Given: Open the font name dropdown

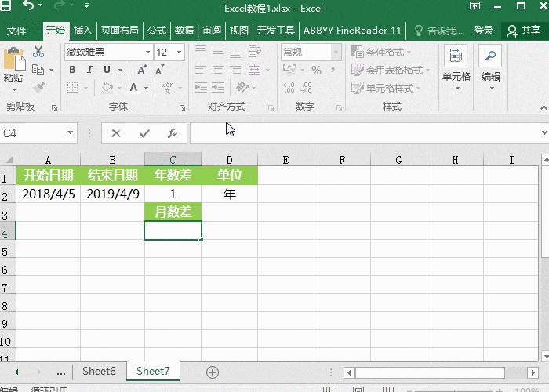Looking at the screenshot, I should pyautogui.click(x=147, y=53).
